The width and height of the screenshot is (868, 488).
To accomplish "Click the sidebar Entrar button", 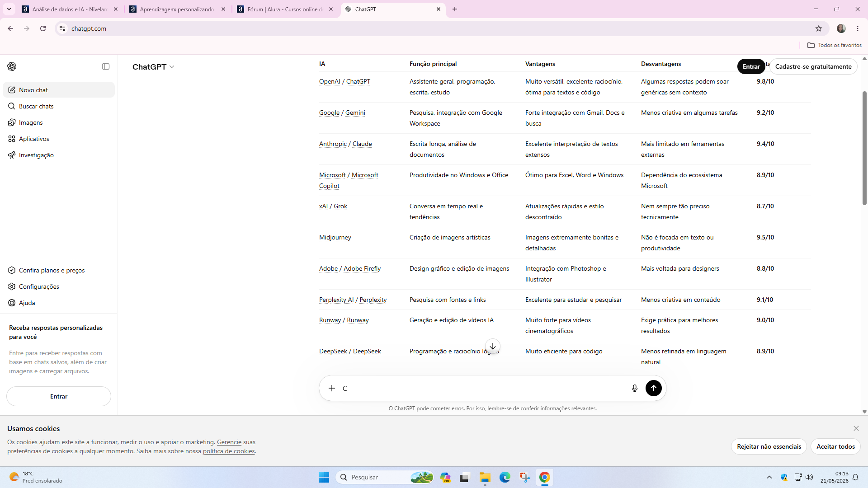I will click(x=59, y=396).
